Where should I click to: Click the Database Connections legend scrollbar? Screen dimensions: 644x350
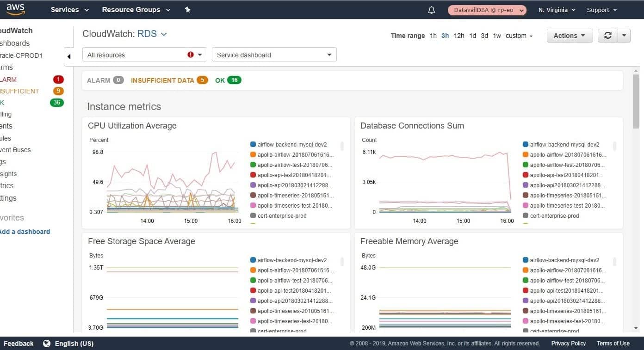pyautogui.click(x=615, y=146)
